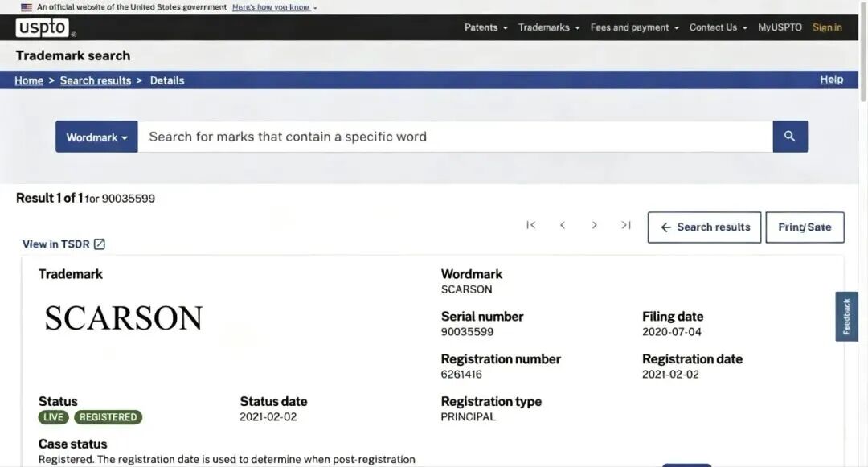868x467 pixels.
Task: Go to Home breadcrumb
Action: pyautogui.click(x=29, y=80)
